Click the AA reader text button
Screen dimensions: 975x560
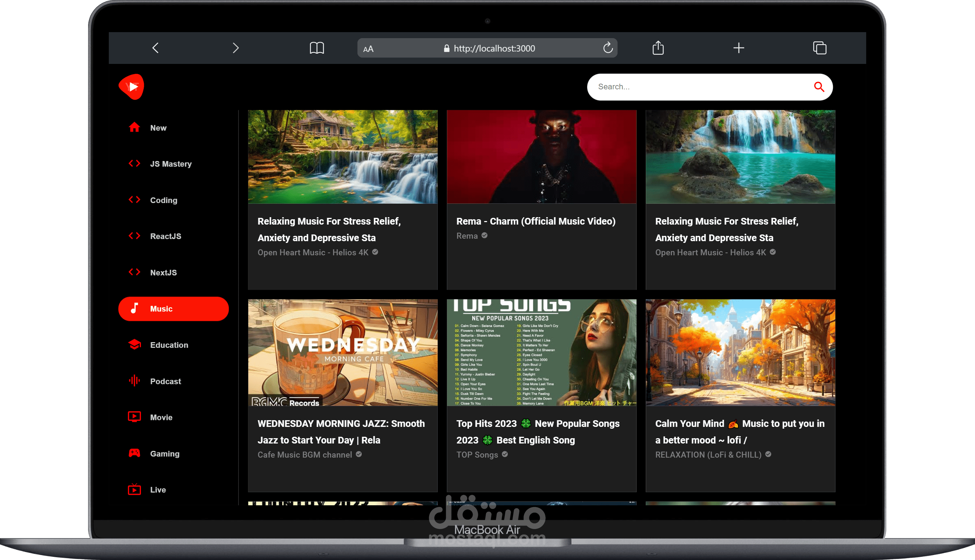click(368, 49)
